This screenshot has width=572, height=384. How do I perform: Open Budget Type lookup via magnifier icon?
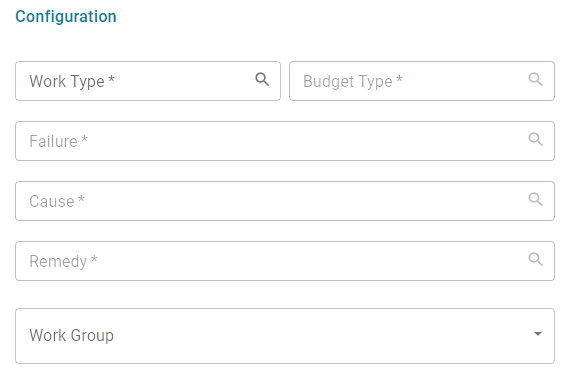click(x=536, y=79)
